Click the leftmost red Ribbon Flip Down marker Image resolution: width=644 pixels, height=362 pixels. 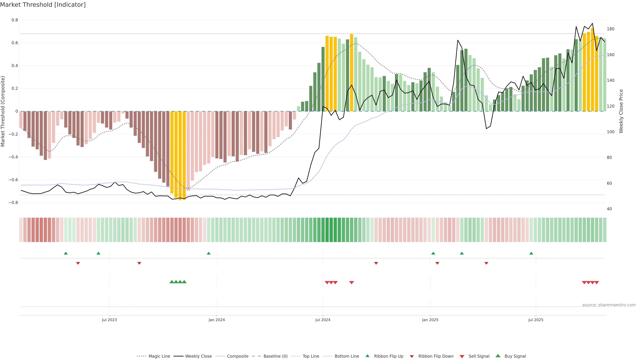point(78,263)
